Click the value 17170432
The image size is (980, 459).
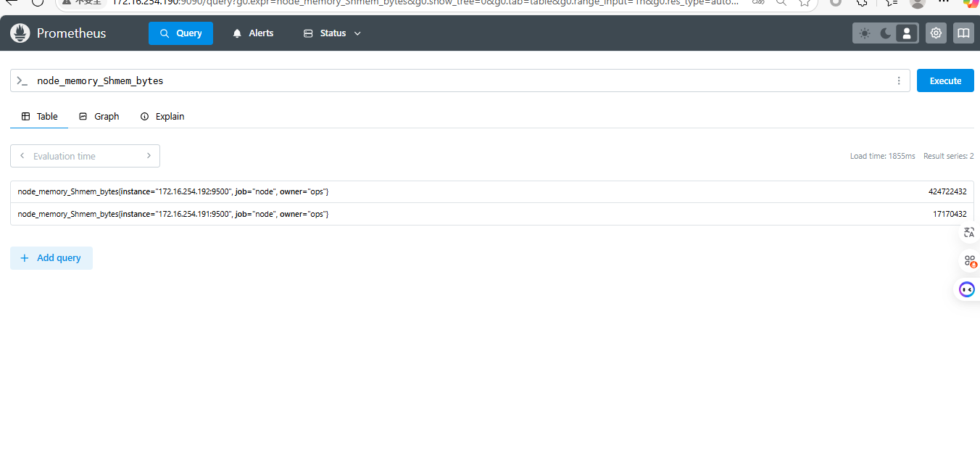(950, 214)
